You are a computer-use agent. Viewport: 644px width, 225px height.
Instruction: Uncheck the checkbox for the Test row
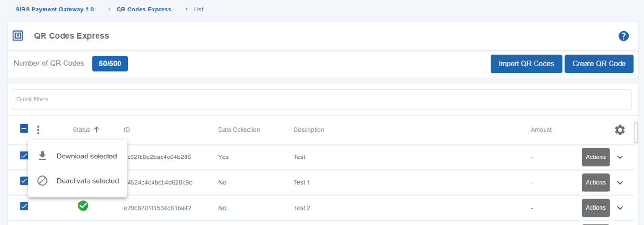coord(24,156)
